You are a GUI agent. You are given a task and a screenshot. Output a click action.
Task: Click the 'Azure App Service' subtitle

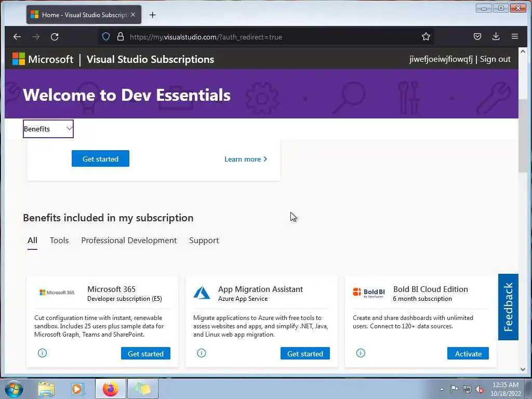[243, 299]
